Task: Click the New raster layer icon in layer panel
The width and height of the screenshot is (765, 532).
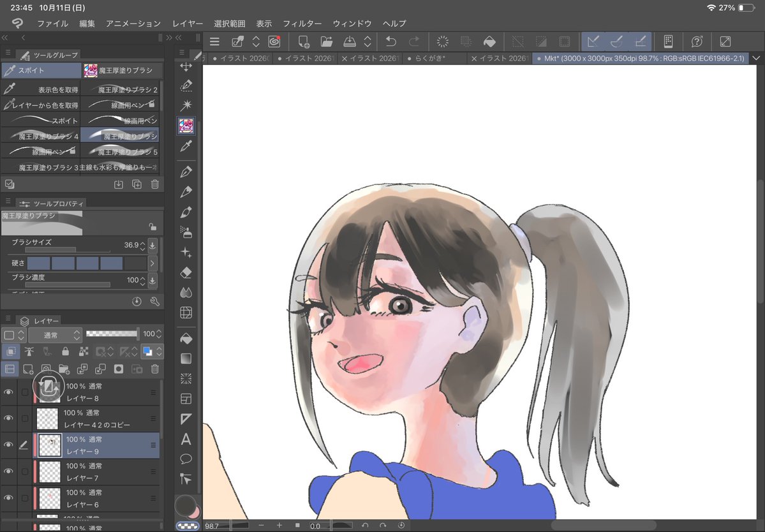Action: point(28,369)
